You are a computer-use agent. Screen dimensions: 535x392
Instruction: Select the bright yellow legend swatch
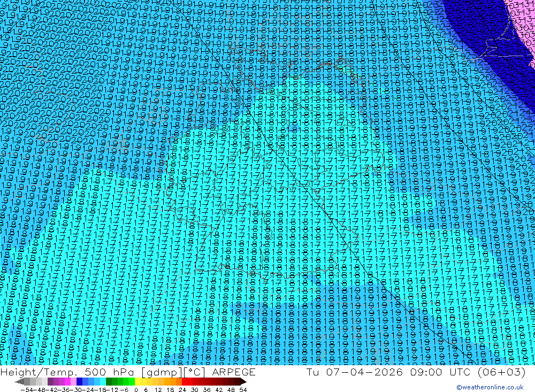point(137,382)
